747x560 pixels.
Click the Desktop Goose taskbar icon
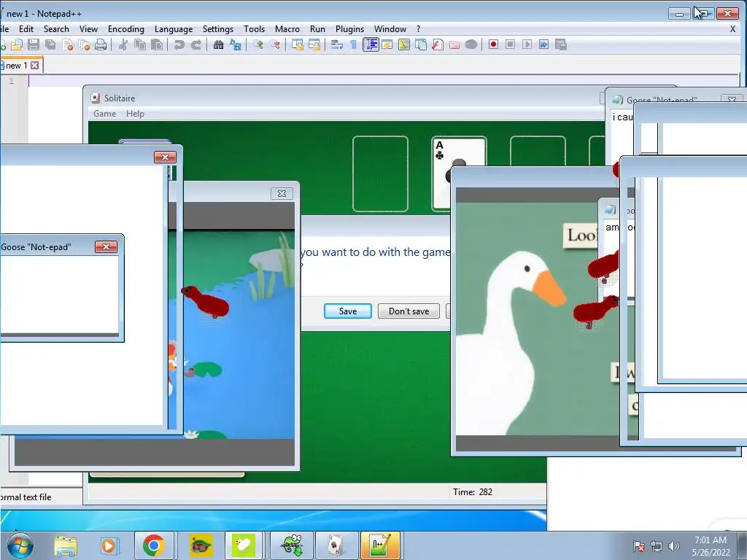point(244,545)
